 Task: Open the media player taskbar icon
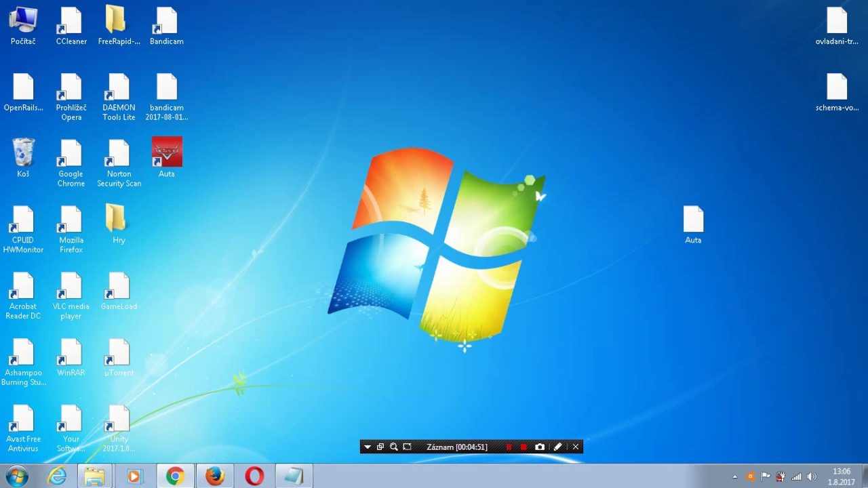click(134, 476)
